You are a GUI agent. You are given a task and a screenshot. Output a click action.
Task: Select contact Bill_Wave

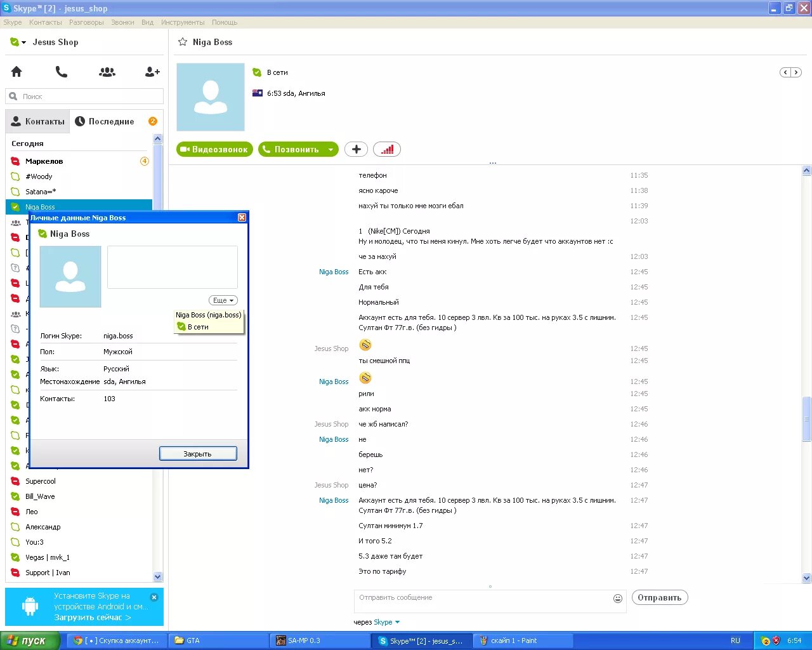click(79, 496)
